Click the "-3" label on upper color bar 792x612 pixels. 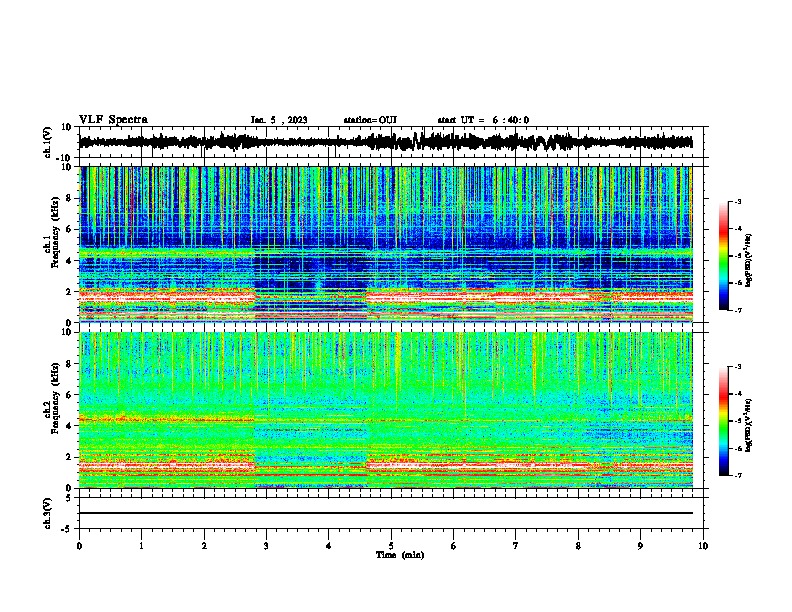pyautogui.click(x=737, y=201)
